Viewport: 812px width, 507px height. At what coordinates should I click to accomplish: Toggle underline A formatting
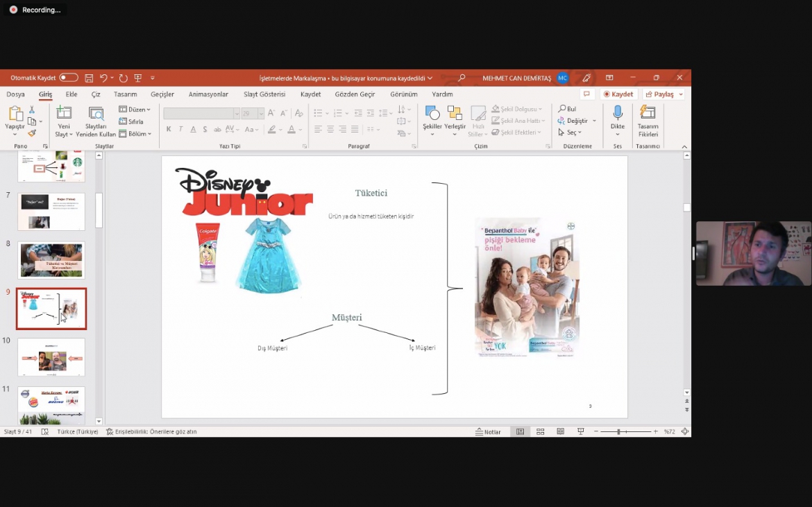193,129
